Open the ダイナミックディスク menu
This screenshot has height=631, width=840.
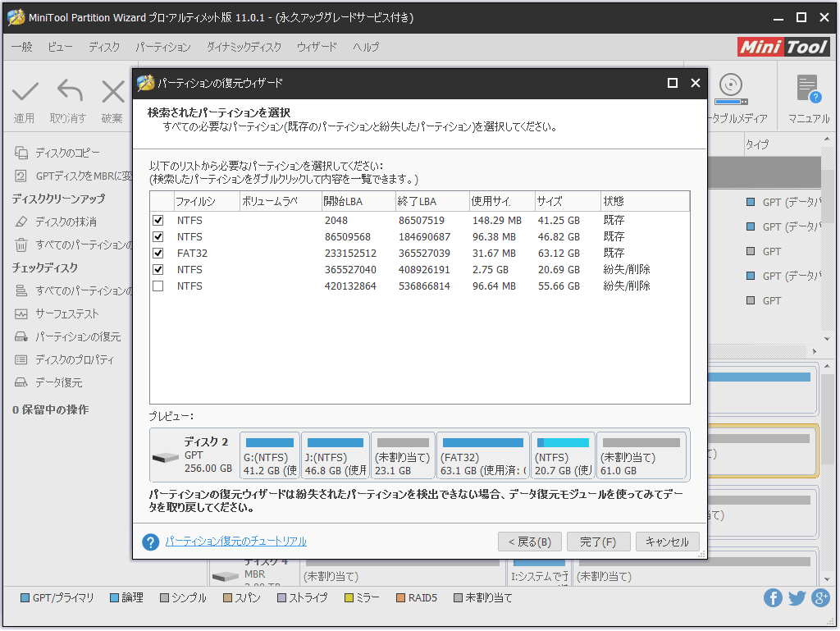coord(244,48)
